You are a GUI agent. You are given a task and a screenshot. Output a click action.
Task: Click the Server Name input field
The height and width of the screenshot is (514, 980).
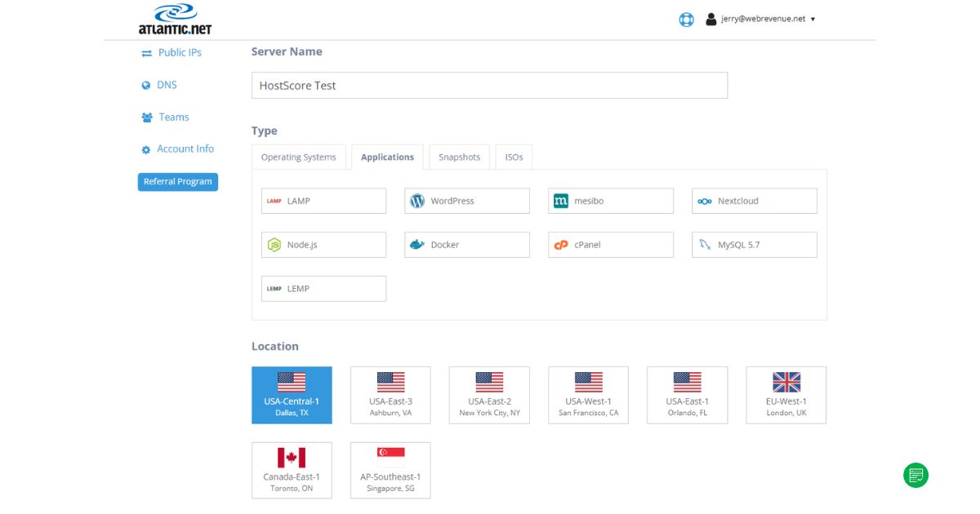click(489, 86)
